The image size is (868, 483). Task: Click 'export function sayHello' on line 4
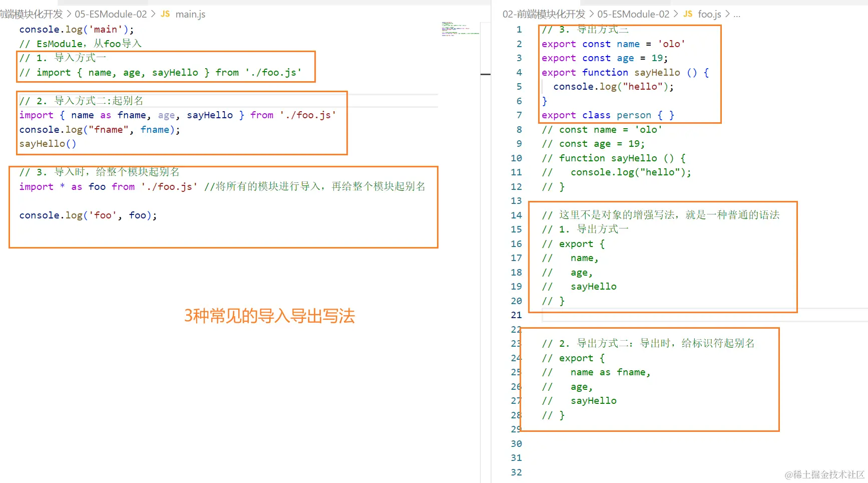[x=625, y=72]
